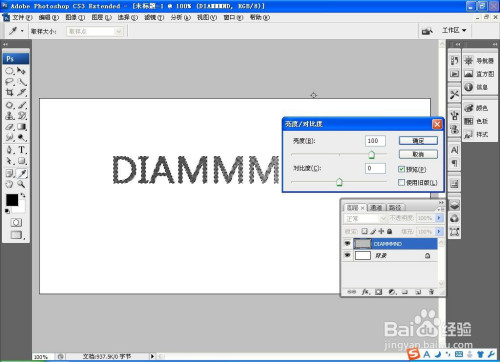Image resolution: width=500 pixels, height=362 pixels.
Task: Click the delete layer trash icon
Action: click(x=431, y=292)
